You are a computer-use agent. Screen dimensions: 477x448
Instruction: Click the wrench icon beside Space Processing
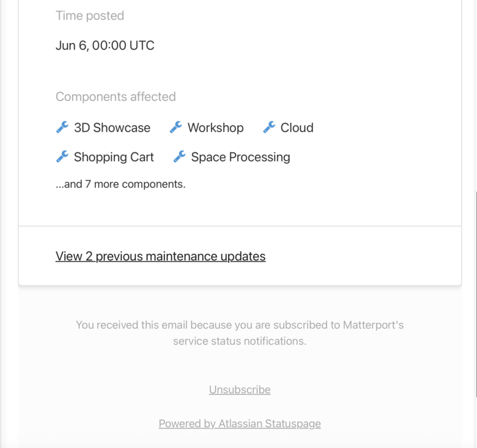tap(179, 157)
